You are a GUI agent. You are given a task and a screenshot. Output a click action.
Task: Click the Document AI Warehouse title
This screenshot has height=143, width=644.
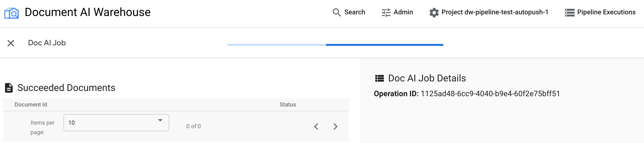pyautogui.click(x=87, y=12)
